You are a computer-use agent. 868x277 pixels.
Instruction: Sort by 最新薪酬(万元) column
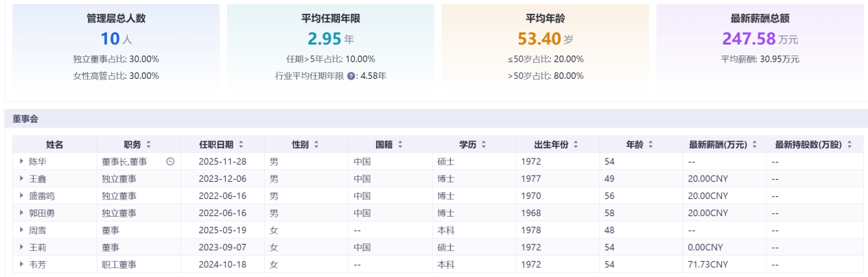[755, 145]
